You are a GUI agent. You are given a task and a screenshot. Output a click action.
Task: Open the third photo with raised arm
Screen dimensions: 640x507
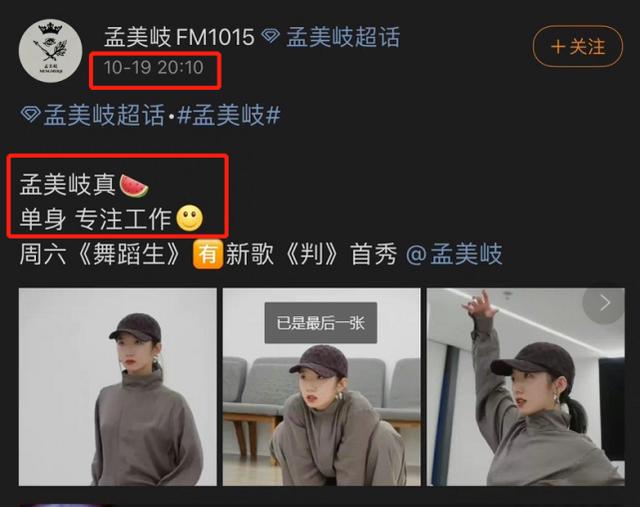526,387
